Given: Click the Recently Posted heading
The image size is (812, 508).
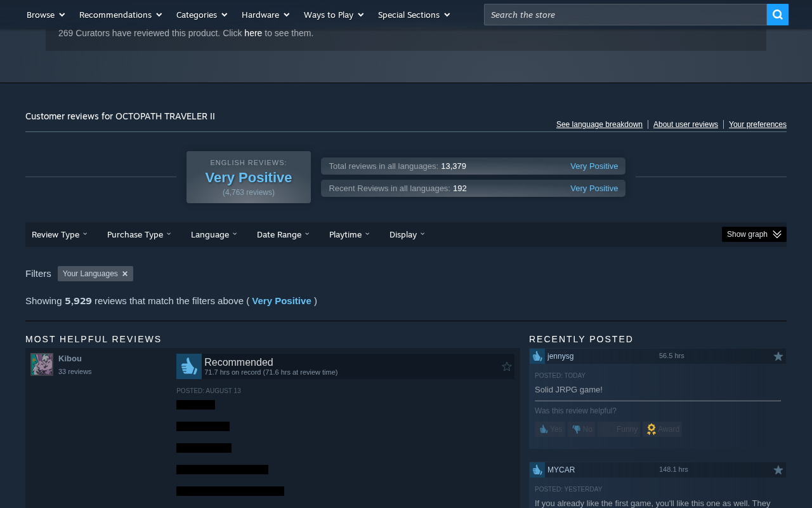Looking at the screenshot, I should point(581,339).
